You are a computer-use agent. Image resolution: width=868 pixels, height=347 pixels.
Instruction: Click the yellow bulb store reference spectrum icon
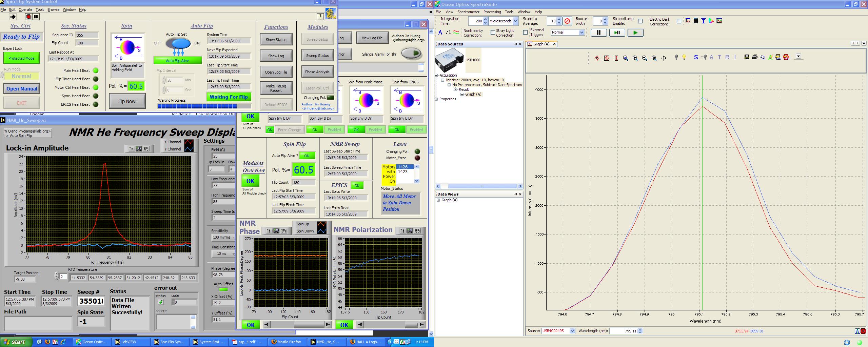(x=684, y=57)
